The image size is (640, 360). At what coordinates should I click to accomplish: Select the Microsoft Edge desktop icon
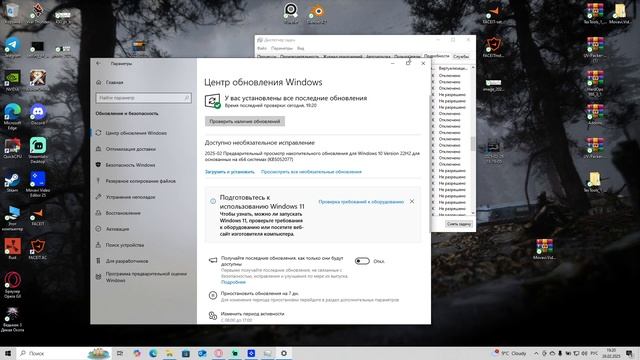pos(12,116)
